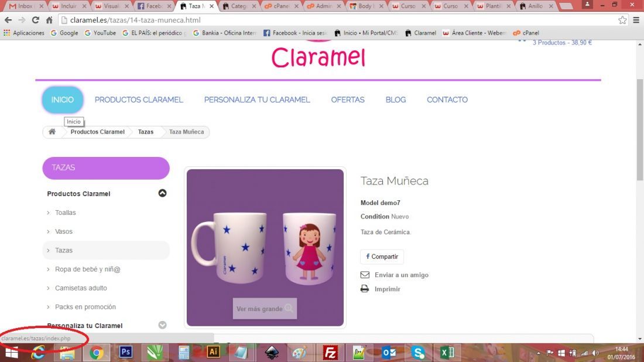
Task: Open PERSONALIZA TU CLARAMEL menu
Action: [257, 100]
